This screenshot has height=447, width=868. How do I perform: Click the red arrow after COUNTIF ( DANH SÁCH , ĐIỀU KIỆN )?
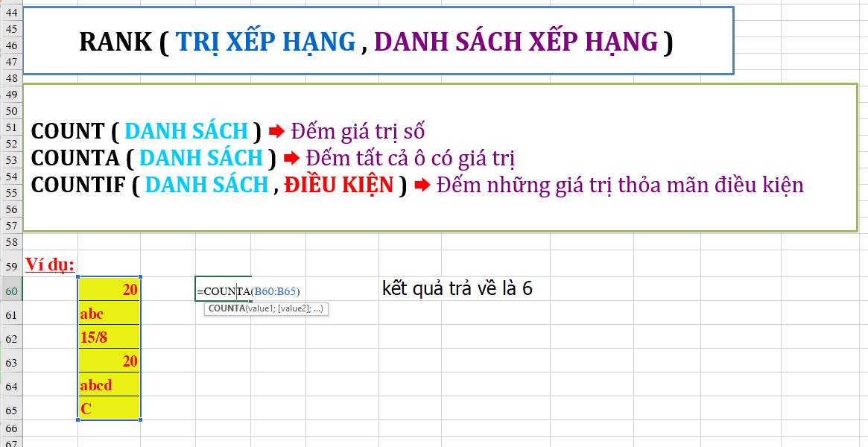422,184
